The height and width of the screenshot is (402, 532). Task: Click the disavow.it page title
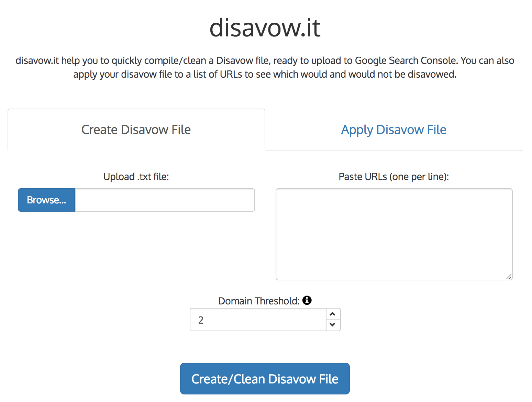(265, 27)
